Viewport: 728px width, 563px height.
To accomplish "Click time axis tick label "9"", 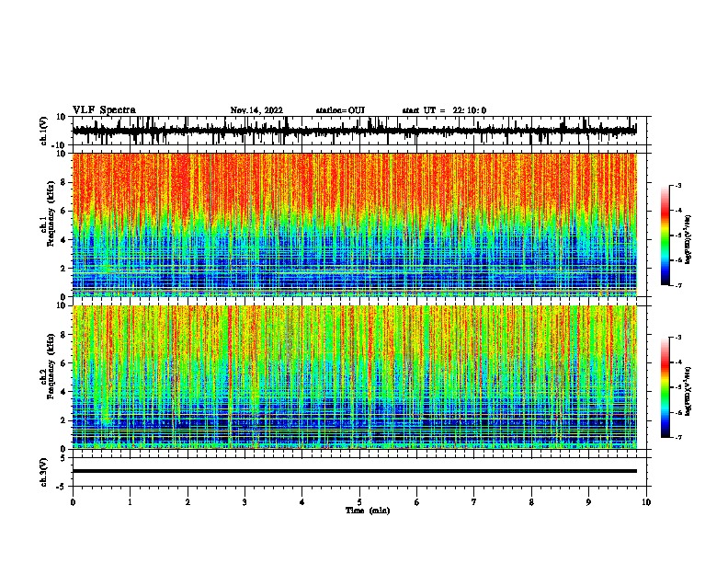I will pos(588,502).
